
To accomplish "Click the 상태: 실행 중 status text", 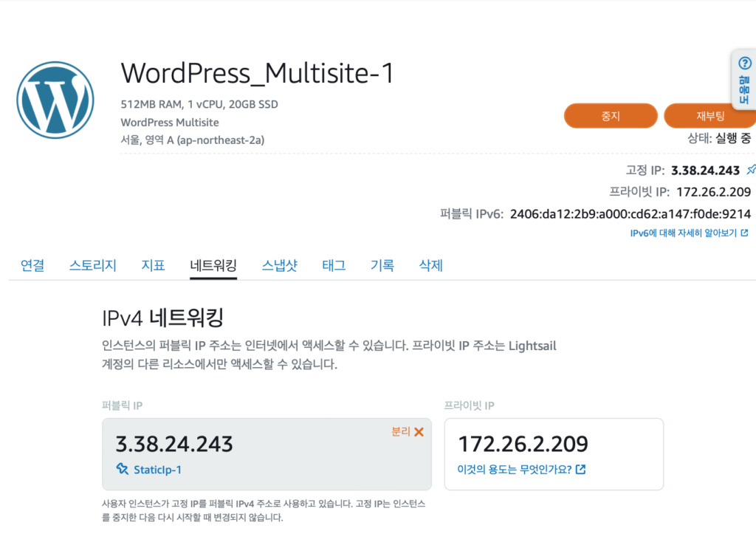I will (719, 138).
